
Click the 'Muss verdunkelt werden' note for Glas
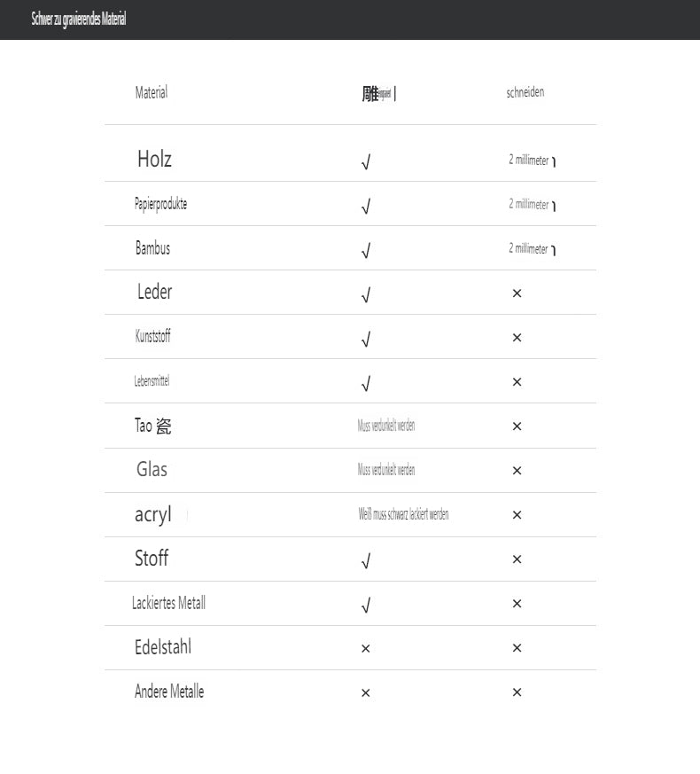(x=386, y=470)
